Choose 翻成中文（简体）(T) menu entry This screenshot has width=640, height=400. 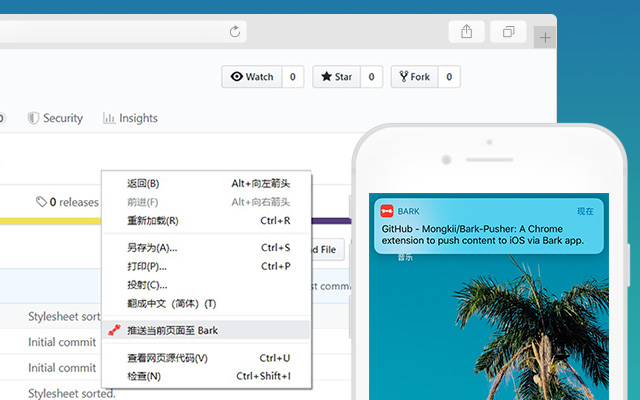click(x=207, y=304)
